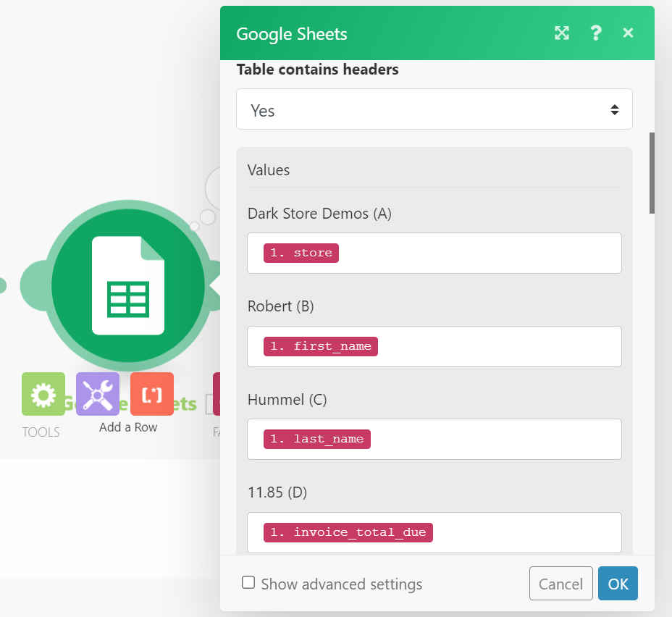
Task: Click the Values section label
Action: 269,170
